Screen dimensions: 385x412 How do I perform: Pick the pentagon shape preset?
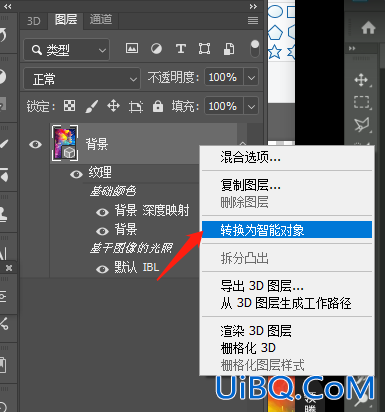pyautogui.click(x=275, y=32)
